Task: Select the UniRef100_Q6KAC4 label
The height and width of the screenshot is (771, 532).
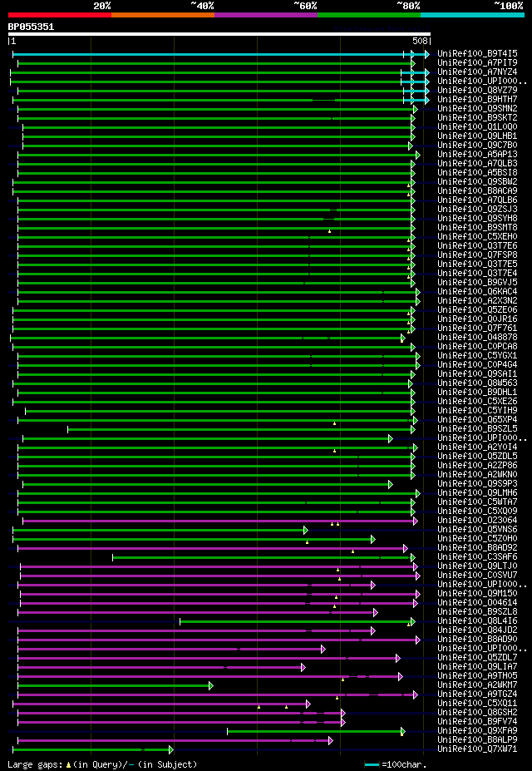Action: click(x=477, y=292)
